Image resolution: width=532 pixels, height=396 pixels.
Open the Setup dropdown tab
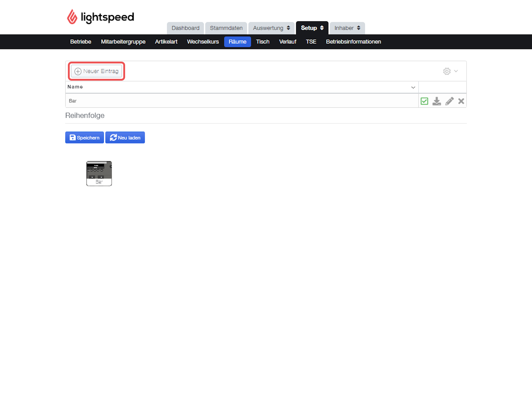tap(312, 28)
